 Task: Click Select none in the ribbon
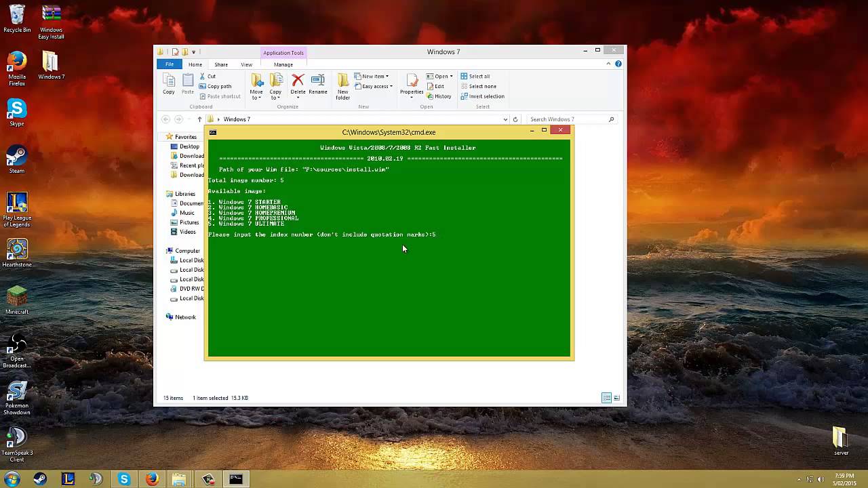(x=478, y=86)
